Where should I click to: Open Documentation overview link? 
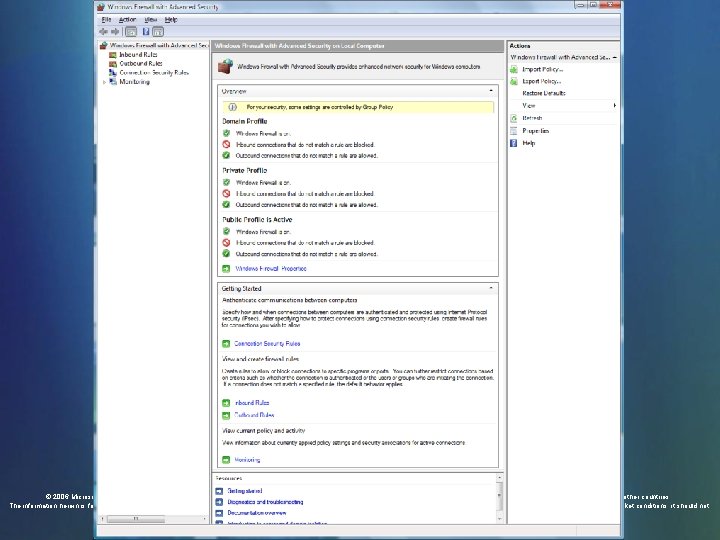[257, 513]
